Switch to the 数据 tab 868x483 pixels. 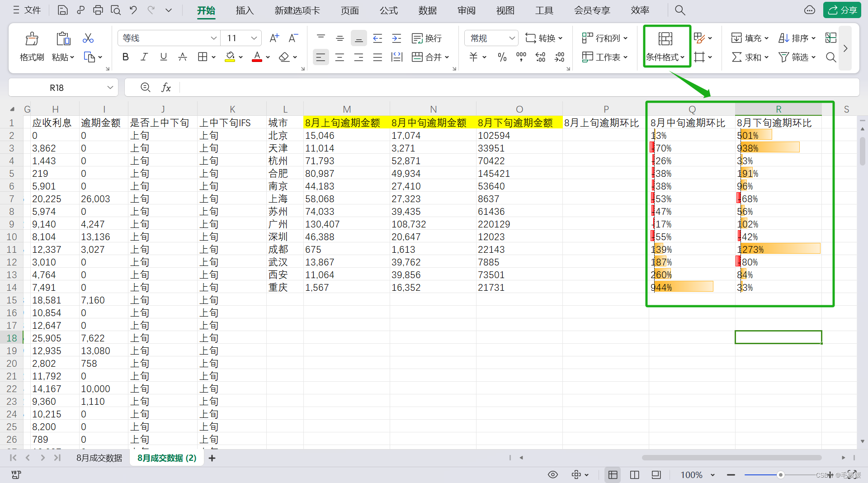pyautogui.click(x=427, y=10)
